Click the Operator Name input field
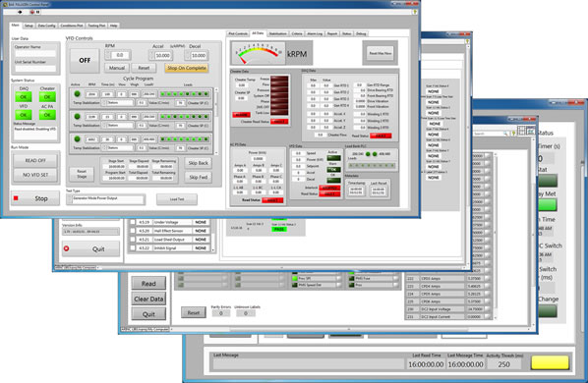 click(x=35, y=54)
